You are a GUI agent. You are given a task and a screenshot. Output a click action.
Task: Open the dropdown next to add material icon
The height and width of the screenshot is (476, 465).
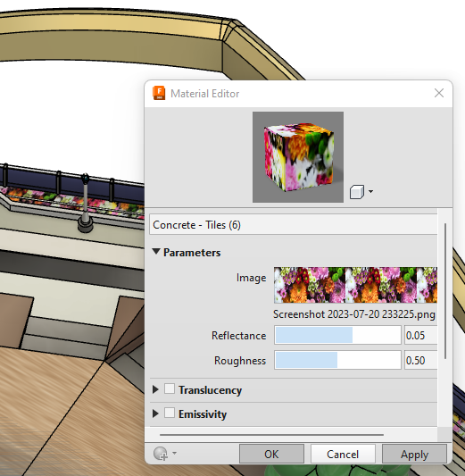174,453
